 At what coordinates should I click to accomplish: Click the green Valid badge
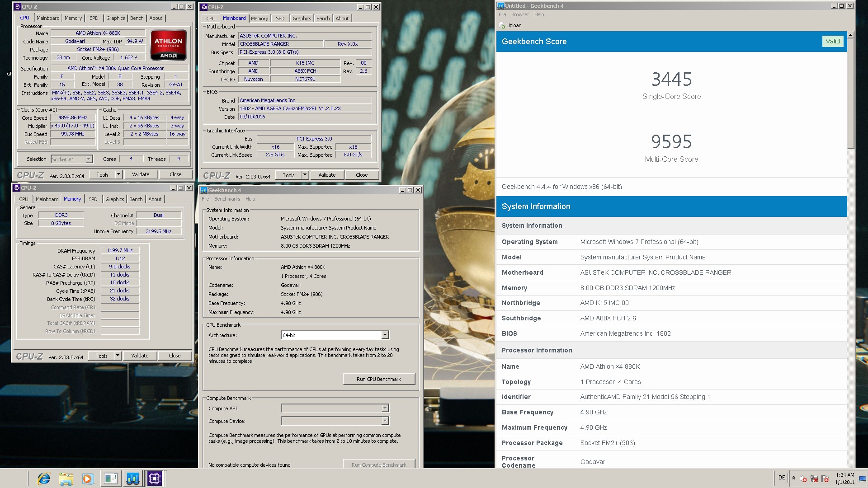832,41
